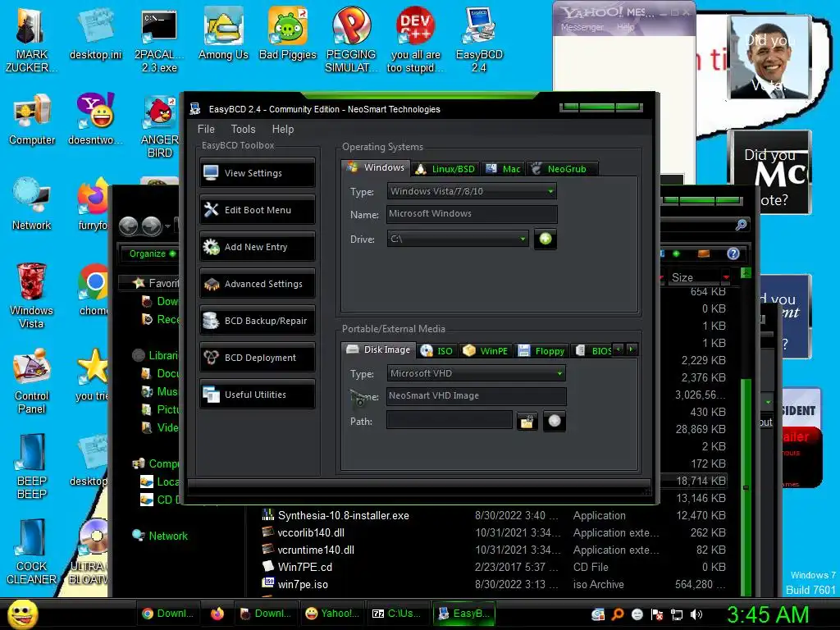
Task: Open View Settings in EasyBCD Toolbox
Action: tap(257, 173)
